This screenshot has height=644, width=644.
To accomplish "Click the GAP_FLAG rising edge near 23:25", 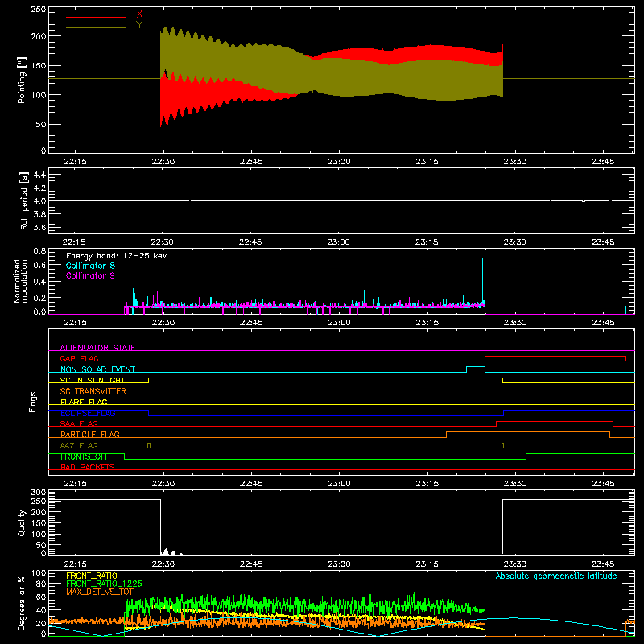I will [x=485, y=358].
